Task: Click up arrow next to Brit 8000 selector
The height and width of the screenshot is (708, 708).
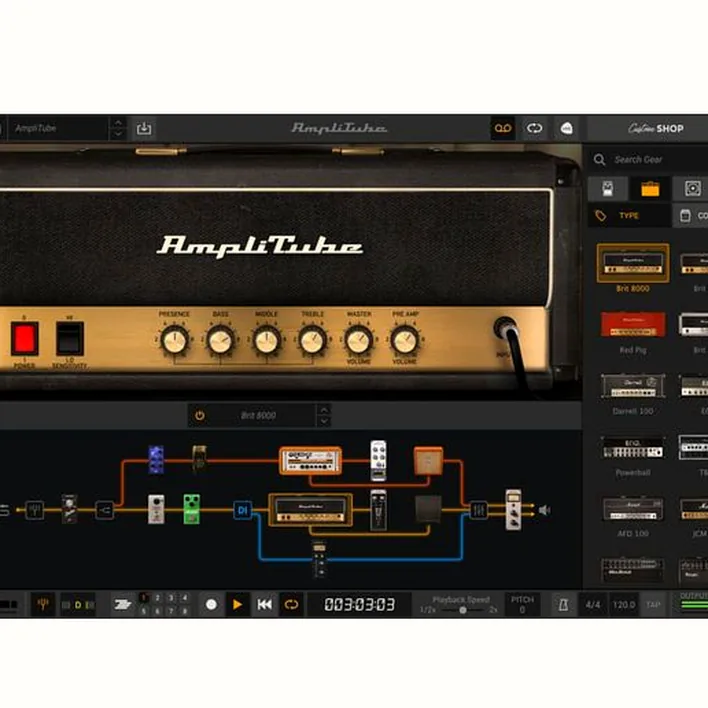Action: pyautogui.click(x=324, y=410)
